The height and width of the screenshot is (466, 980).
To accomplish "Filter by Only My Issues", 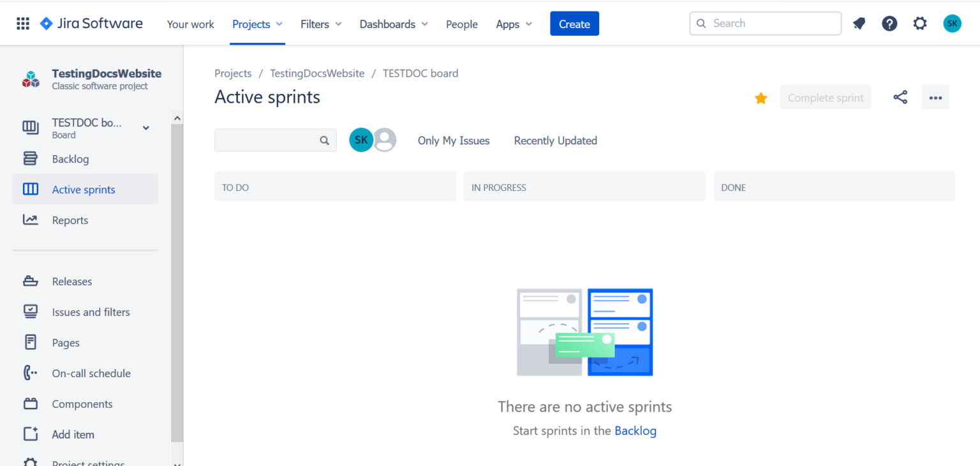I will click(453, 140).
